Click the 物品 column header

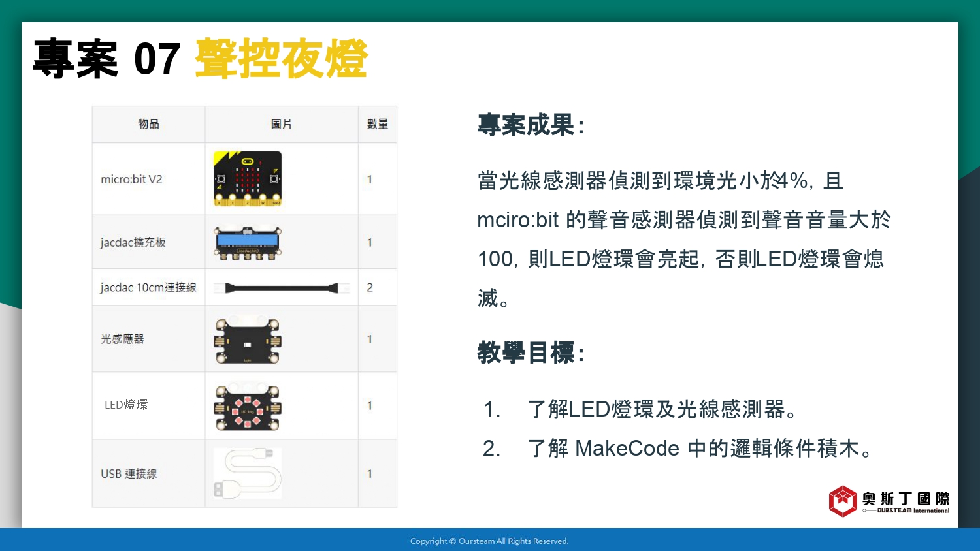[148, 124]
